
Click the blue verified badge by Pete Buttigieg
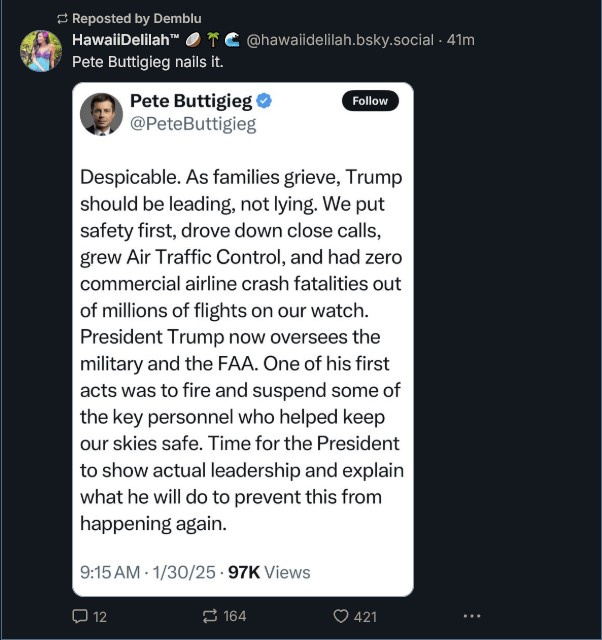266,102
